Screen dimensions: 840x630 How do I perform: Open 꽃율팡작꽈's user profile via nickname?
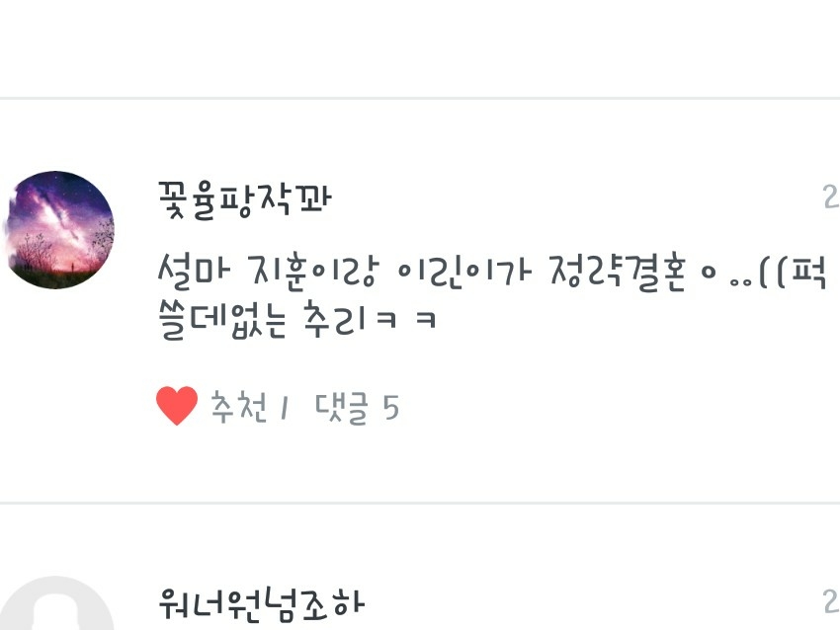click(245, 200)
